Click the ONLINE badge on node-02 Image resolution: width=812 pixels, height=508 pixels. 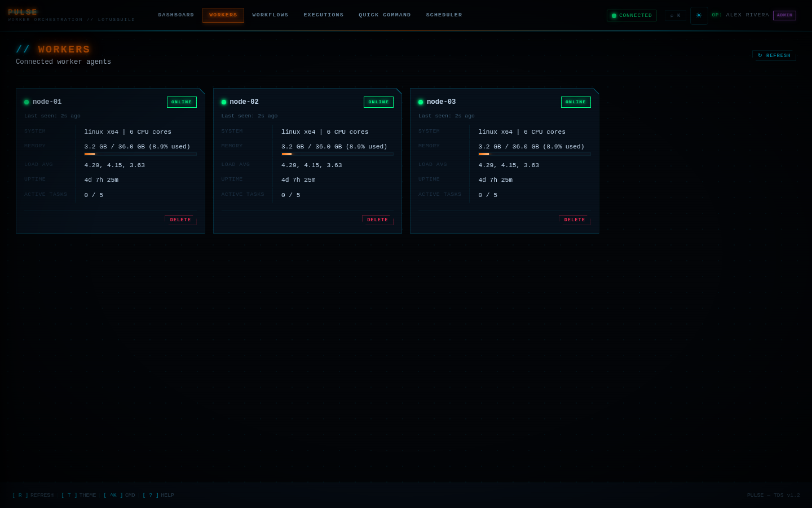point(378,102)
